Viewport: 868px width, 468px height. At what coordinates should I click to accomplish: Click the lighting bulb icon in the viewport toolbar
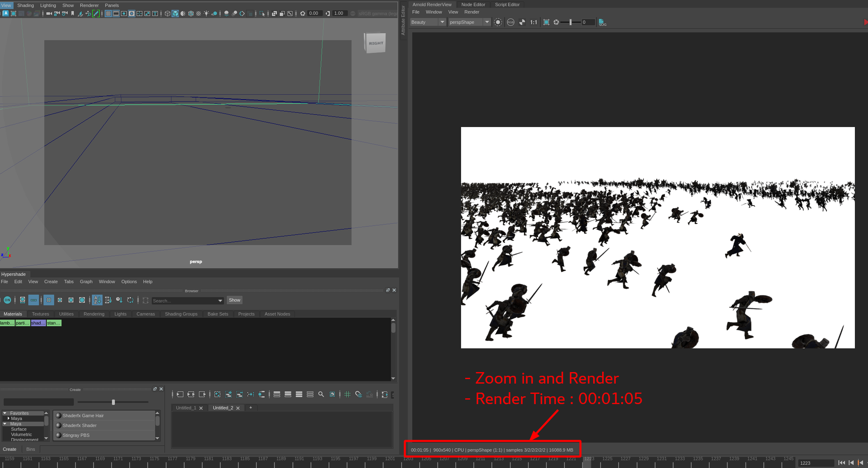[206, 13]
